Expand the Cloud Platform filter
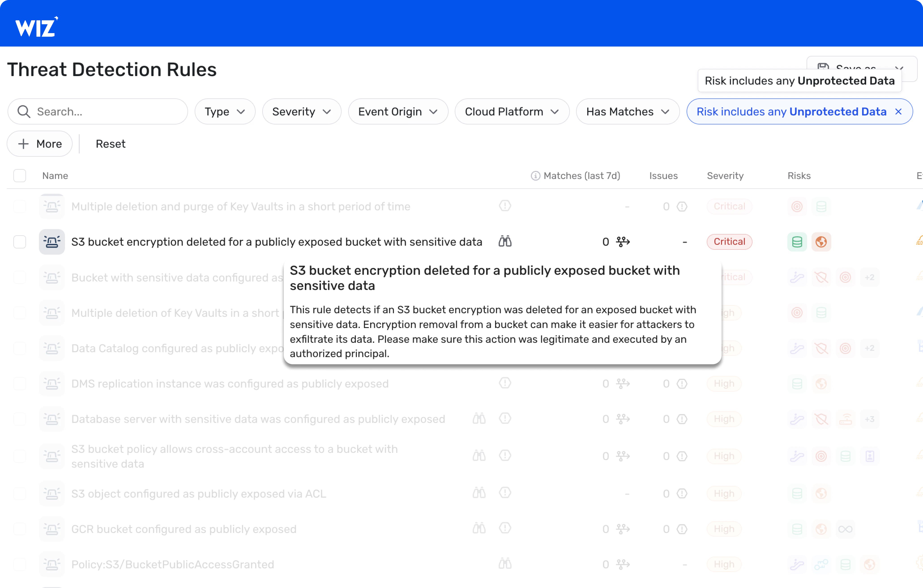This screenshot has width=923, height=588. (512, 111)
